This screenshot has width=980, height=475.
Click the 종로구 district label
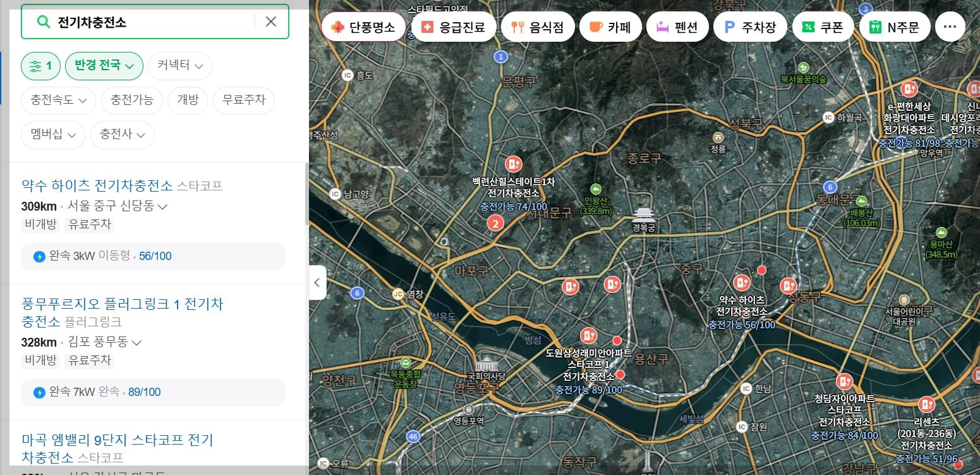pyautogui.click(x=644, y=158)
